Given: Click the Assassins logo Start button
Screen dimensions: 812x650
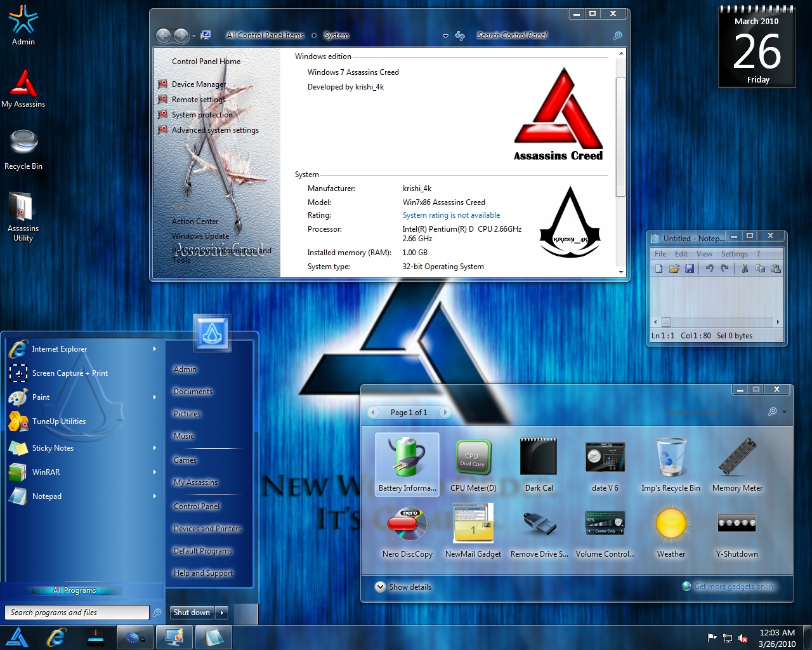Looking at the screenshot, I should 17,637.
